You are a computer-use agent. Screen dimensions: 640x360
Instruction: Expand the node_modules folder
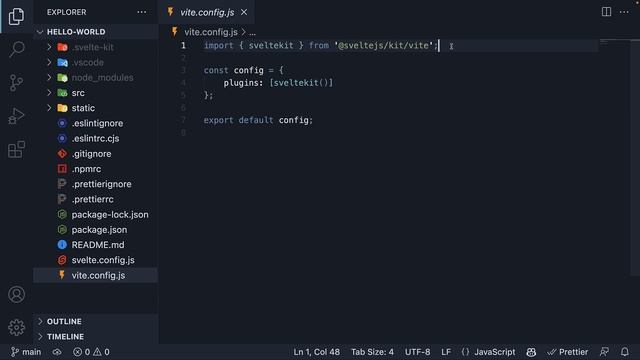pyautogui.click(x=49, y=78)
